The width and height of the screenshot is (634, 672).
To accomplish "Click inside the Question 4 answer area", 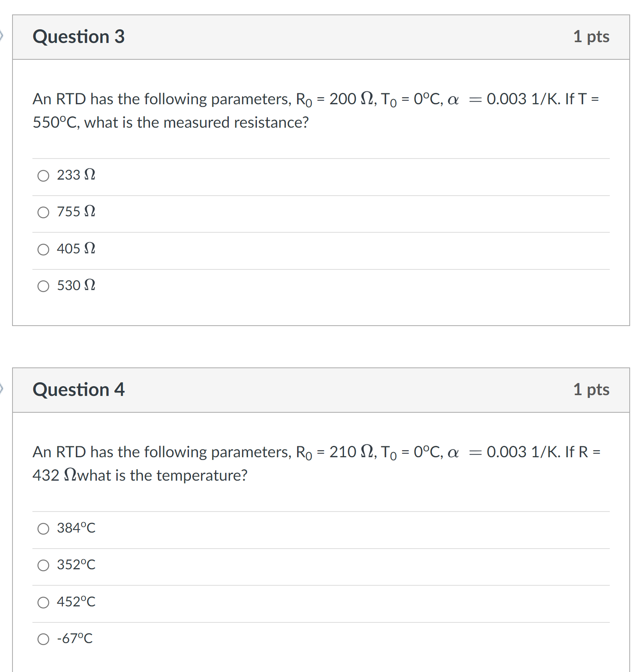I will [312, 584].
